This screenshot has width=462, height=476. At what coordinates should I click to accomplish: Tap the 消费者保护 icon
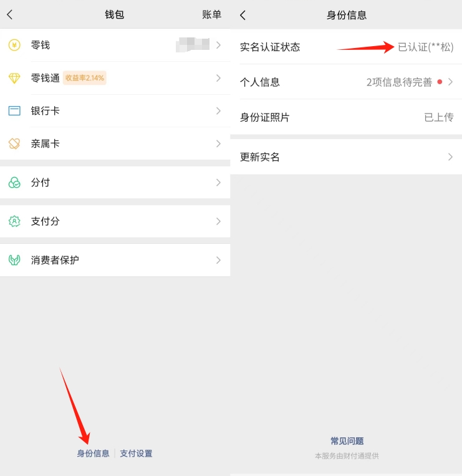tap(14, 260)
